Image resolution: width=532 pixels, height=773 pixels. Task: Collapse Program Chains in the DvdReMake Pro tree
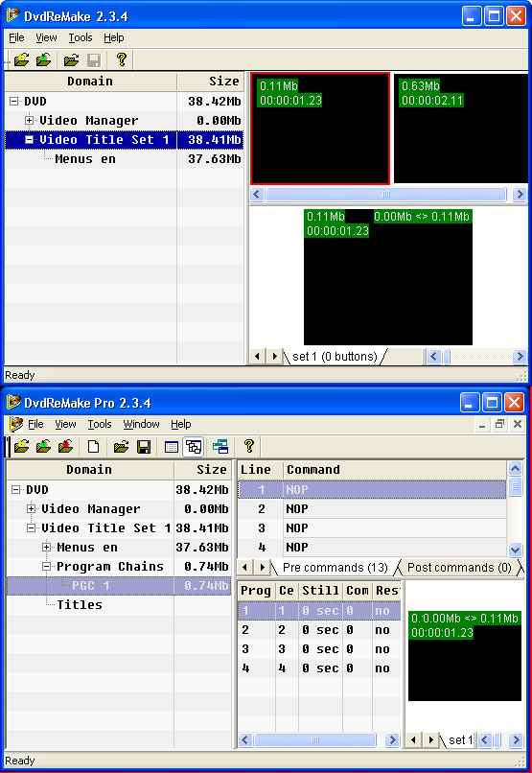click(46, 567)
